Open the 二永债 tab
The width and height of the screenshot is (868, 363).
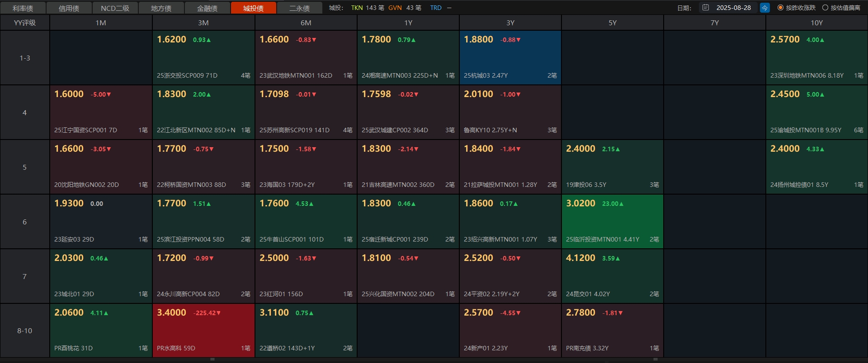tap(300, 8)
